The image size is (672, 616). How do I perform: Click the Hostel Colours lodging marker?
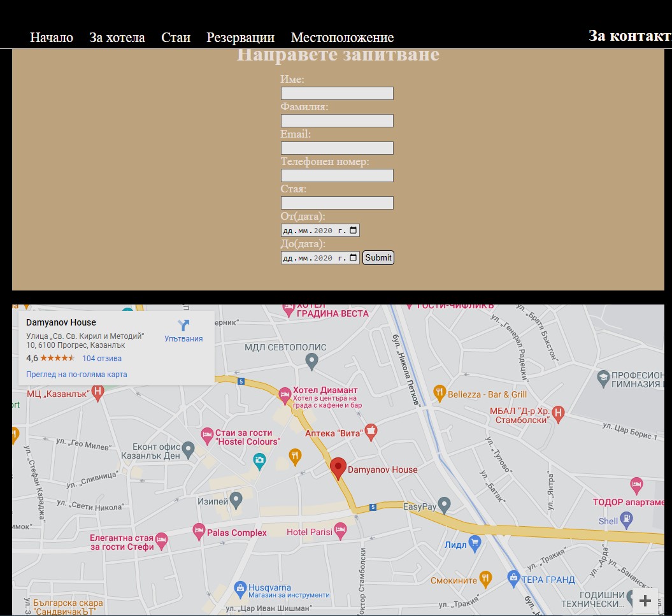207,436
